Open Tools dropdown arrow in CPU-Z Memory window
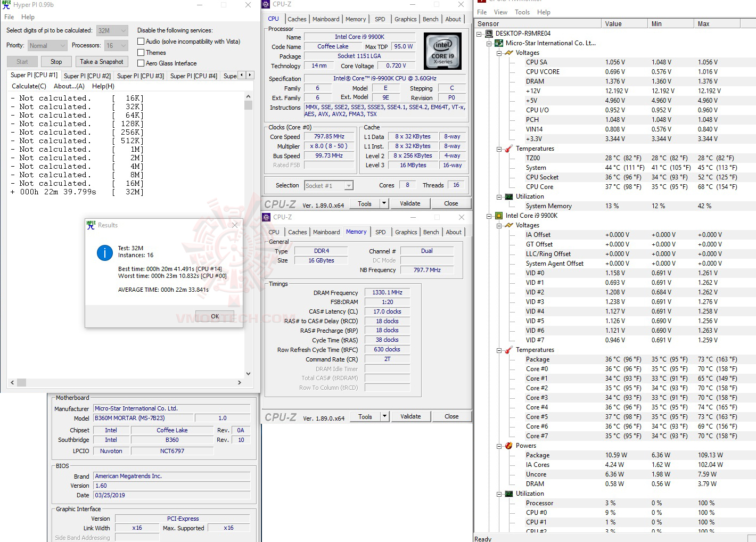The width and height of the screenshot is (756, 542). coord(384,416)
